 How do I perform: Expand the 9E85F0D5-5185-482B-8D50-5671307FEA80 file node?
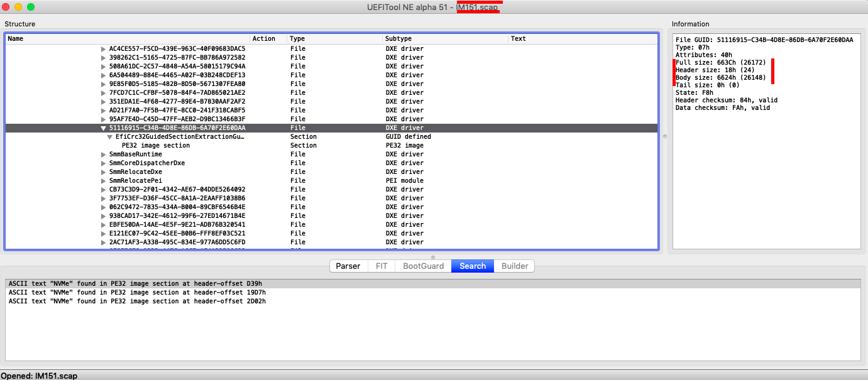pos(104,84)
